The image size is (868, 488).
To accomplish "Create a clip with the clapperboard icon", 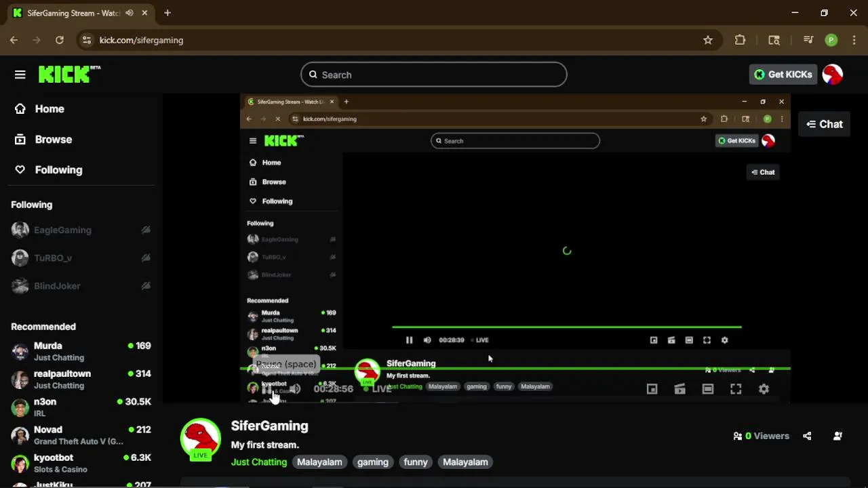I will tap(679, 389).
